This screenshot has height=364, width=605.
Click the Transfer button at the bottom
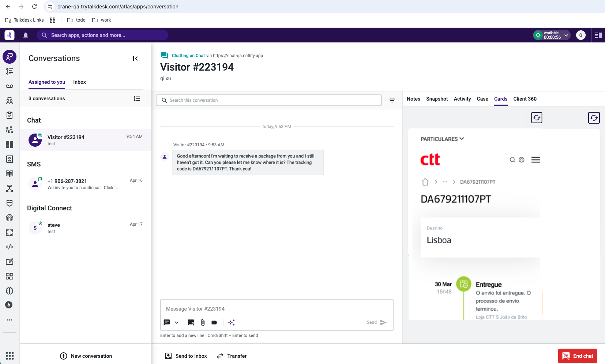point(231,356)
